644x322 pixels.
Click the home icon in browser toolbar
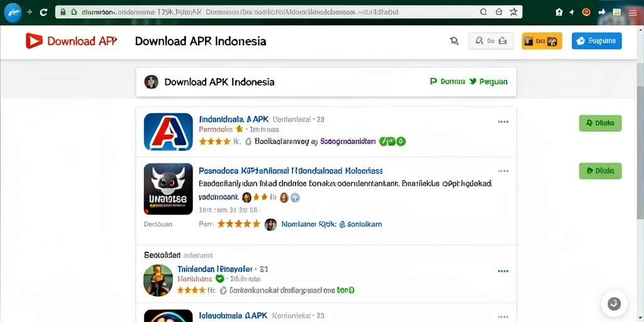point(558,13)
